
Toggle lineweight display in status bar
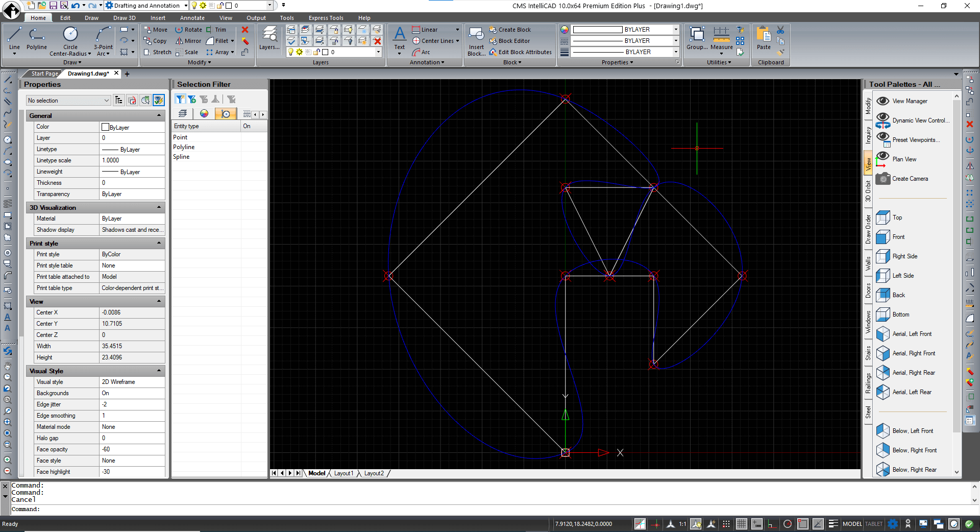833,524
